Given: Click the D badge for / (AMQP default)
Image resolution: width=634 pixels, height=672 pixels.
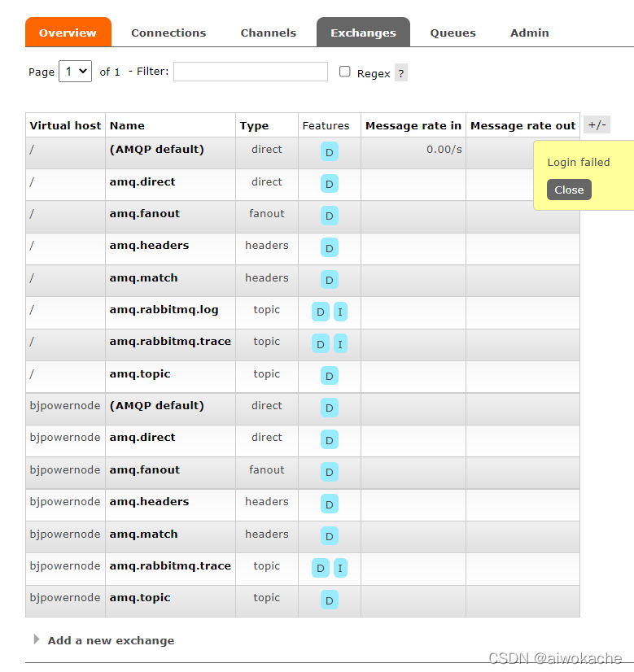Looking at the screenshot, I should 330,151.
